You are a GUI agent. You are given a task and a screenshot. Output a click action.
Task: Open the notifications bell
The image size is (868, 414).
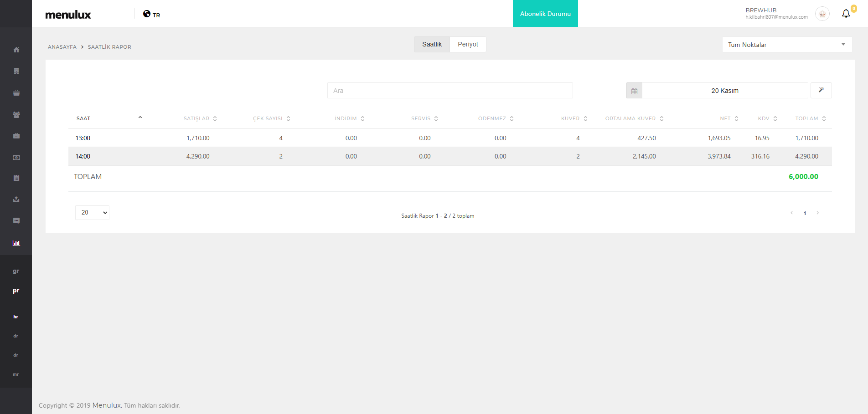pyautogui.click(x=846, y=14)
